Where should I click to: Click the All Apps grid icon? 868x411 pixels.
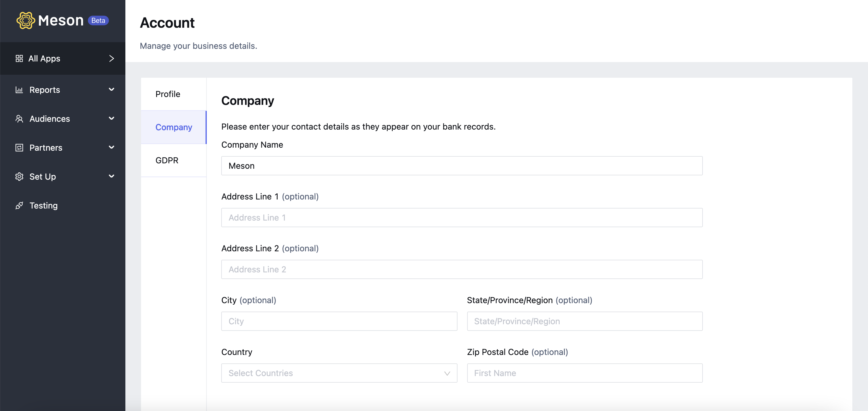[x=19, y=59]
